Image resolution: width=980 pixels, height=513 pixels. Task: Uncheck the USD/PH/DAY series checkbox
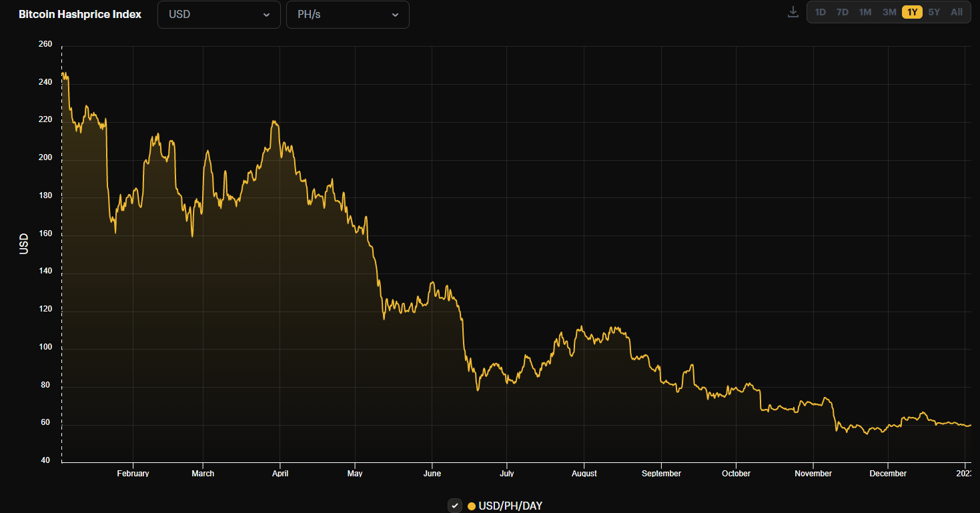pos(455,506)
